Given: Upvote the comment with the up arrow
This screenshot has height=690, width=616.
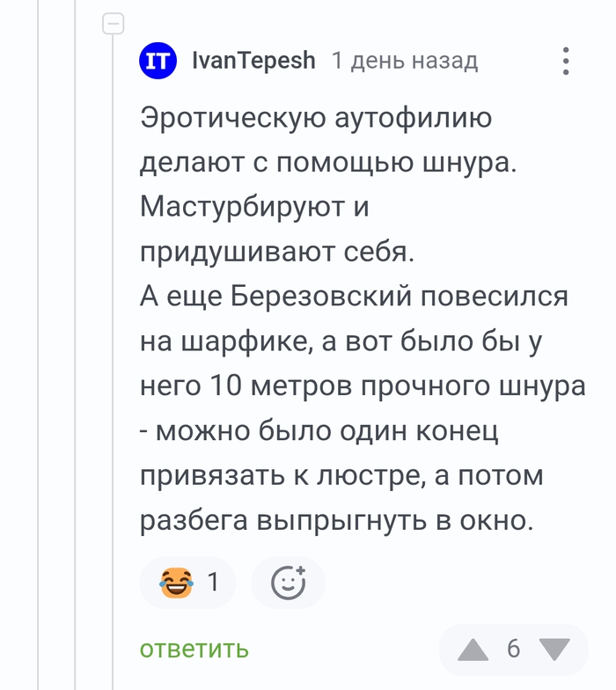Looking at the screenshot, I should point(473,650).
